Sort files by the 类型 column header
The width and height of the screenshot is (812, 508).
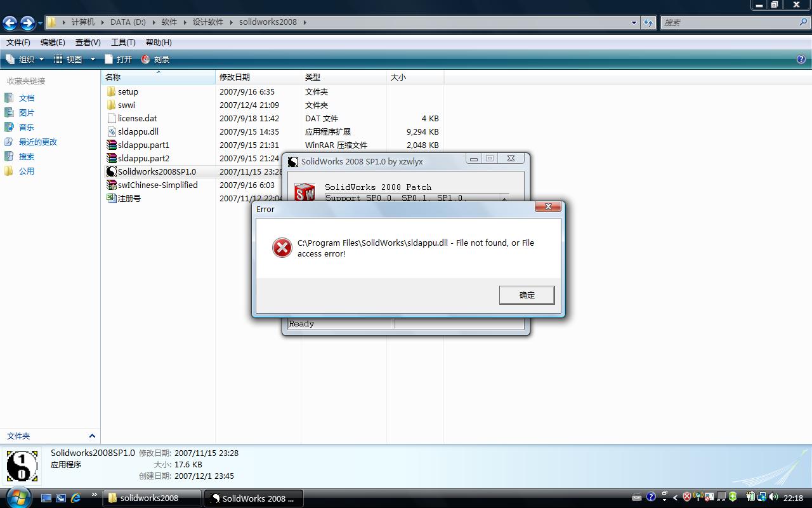click(x=344, y=77)
